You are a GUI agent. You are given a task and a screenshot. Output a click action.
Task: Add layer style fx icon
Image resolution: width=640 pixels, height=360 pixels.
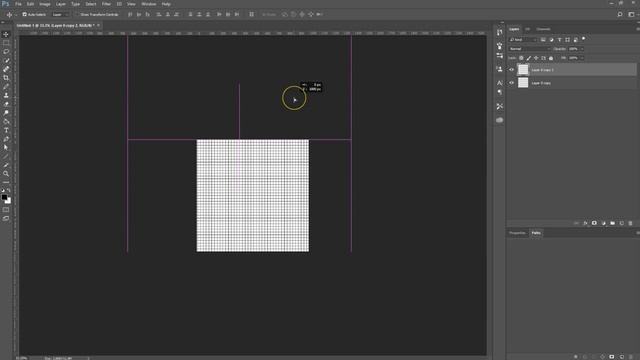click(x=585, y=223)
